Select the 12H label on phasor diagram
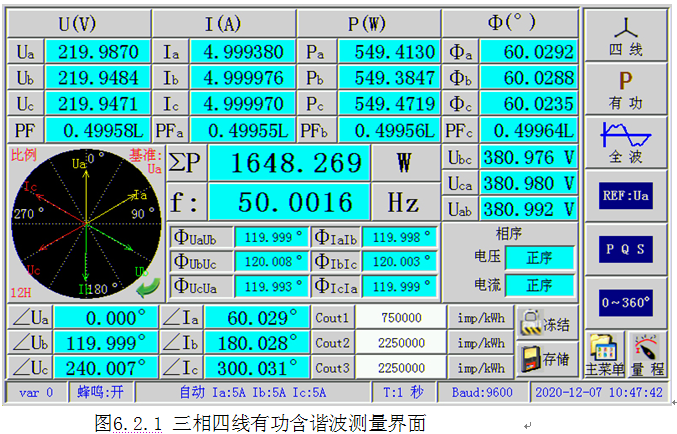Screen dimensions: 677x434 pos(21,293)
